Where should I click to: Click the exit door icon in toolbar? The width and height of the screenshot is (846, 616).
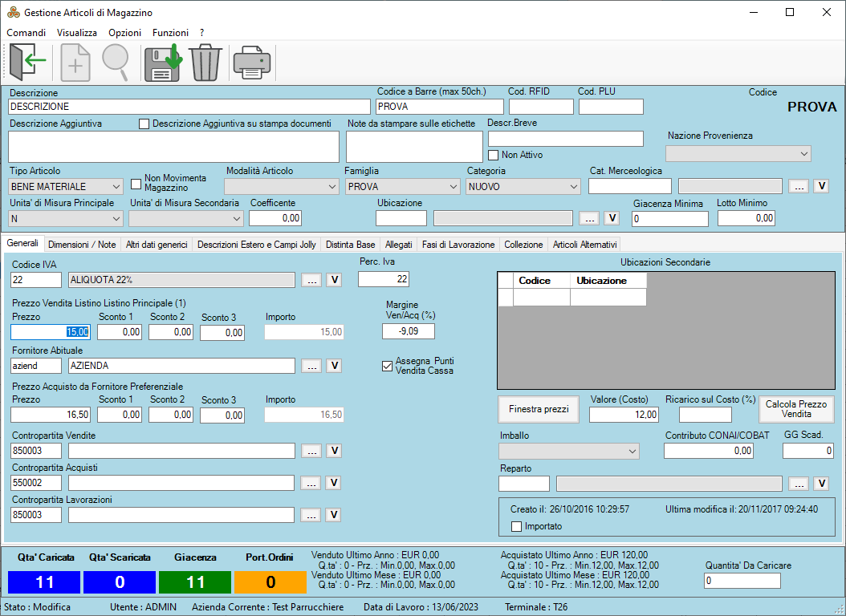coord(27,63)
